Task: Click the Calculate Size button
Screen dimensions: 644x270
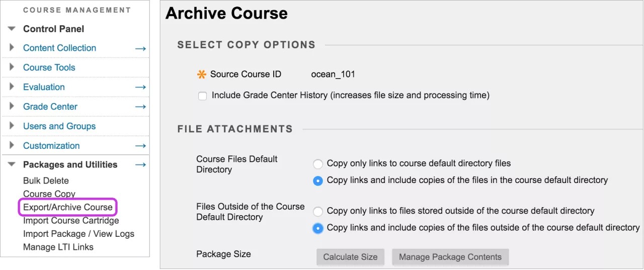Action: click(350, 257)
